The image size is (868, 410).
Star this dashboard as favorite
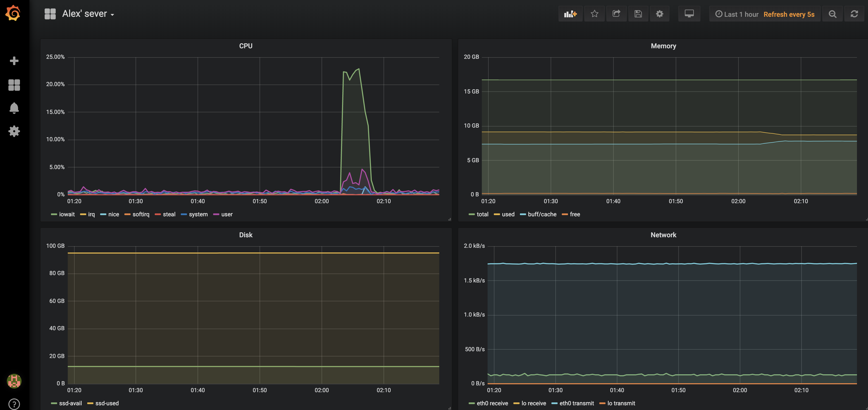pos(595,14)
